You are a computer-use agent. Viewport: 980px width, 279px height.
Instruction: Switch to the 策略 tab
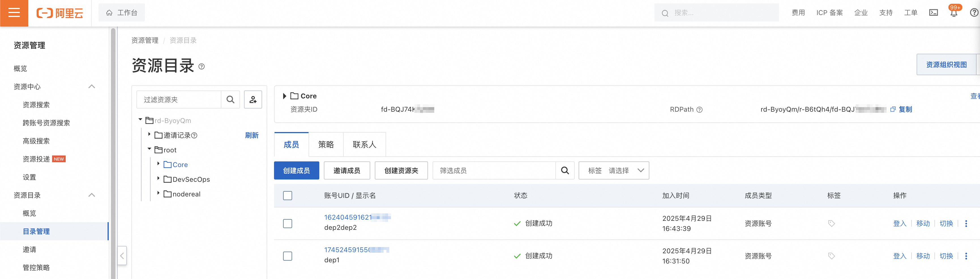(x=326, y=144)
